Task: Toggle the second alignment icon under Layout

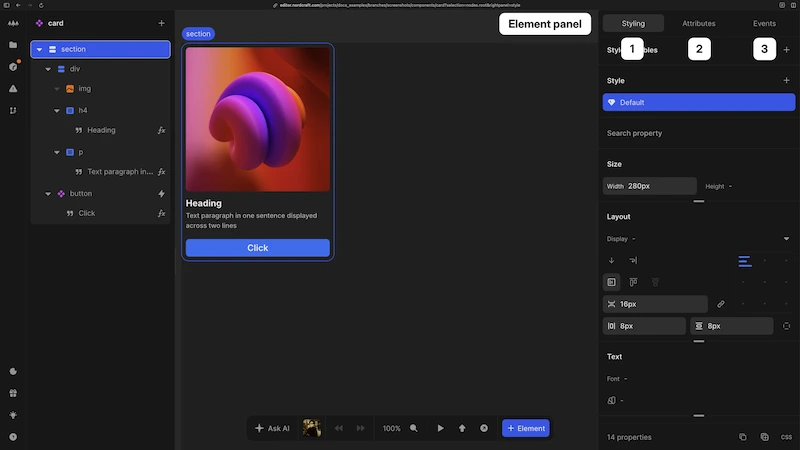Action: 633,282
